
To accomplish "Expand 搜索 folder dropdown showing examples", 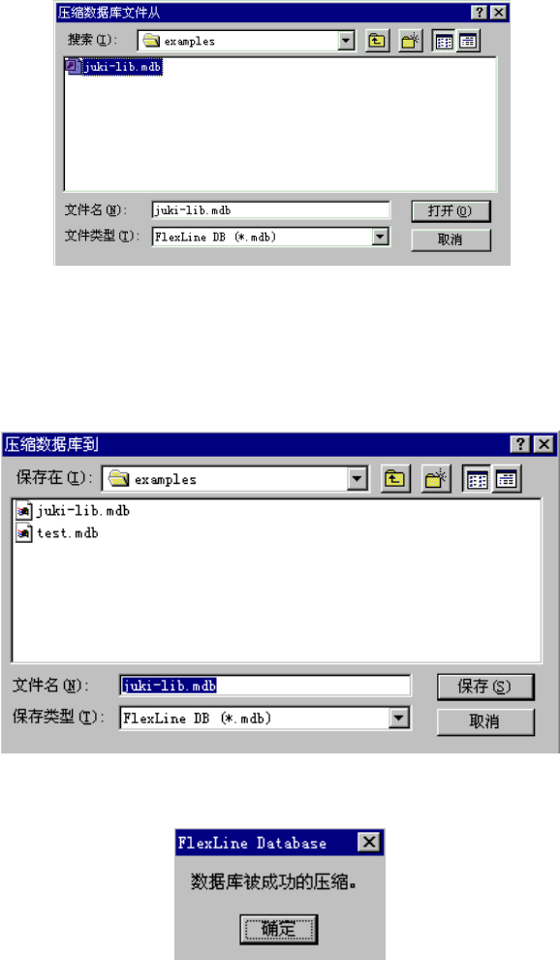I will coord(347,41).
